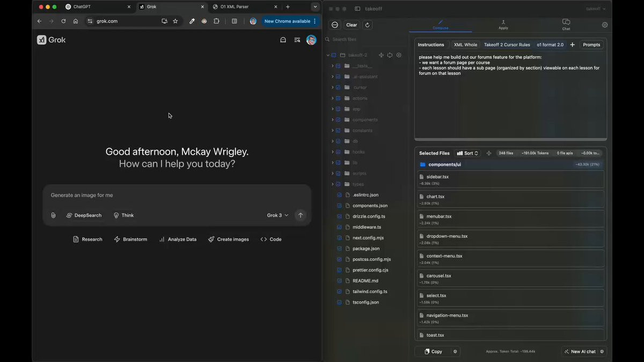The height and width of the screenshot is (362, 644).
Task: Click the Clear button
Action: click(x=352, y=25)
